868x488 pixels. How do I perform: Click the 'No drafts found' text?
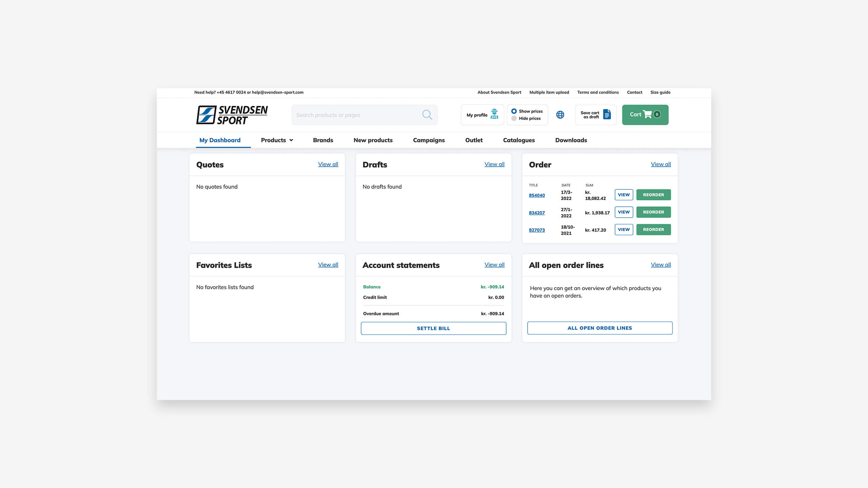pos(382,187)
